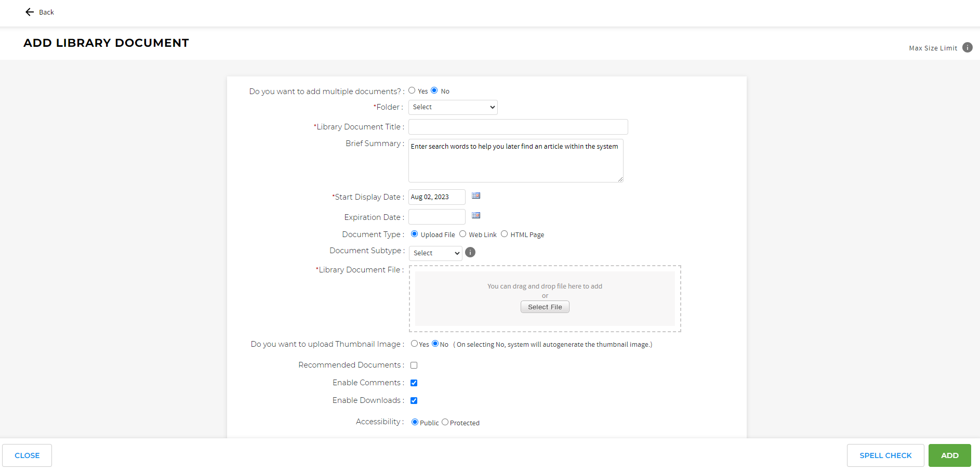Click into the Library Document Title field
Viewport: 980px width, 470px height.
(518, 127)
